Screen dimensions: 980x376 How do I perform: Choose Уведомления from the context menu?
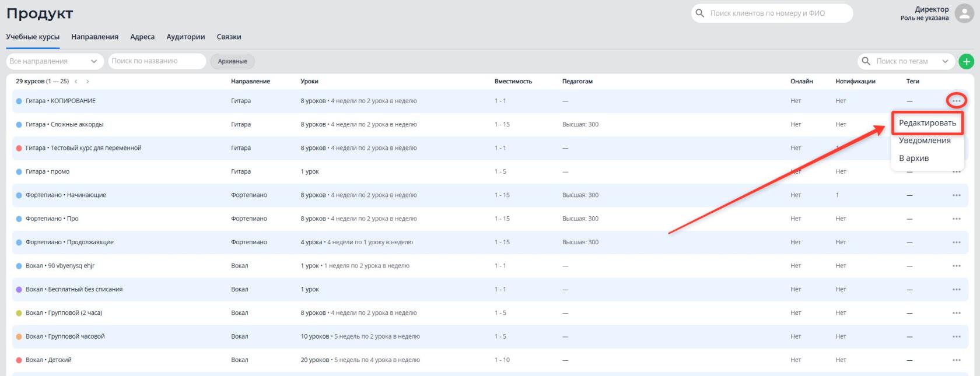coord(925,140)
